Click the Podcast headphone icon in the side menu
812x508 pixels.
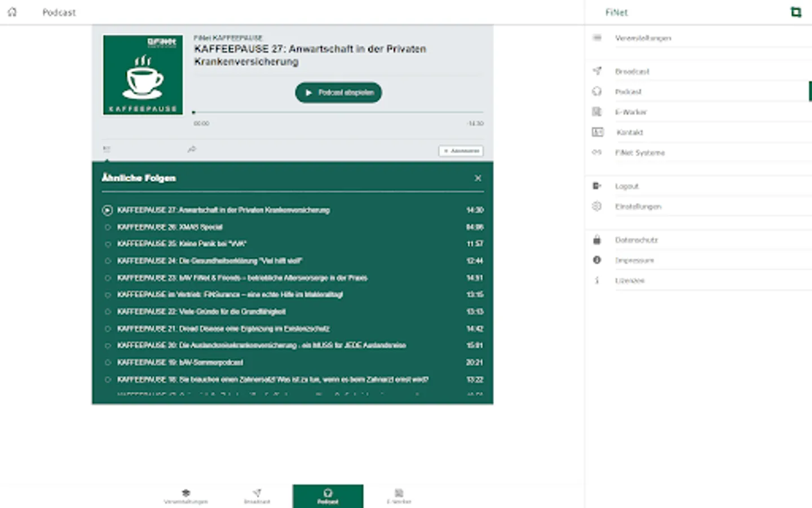click(x=597, y=91)
